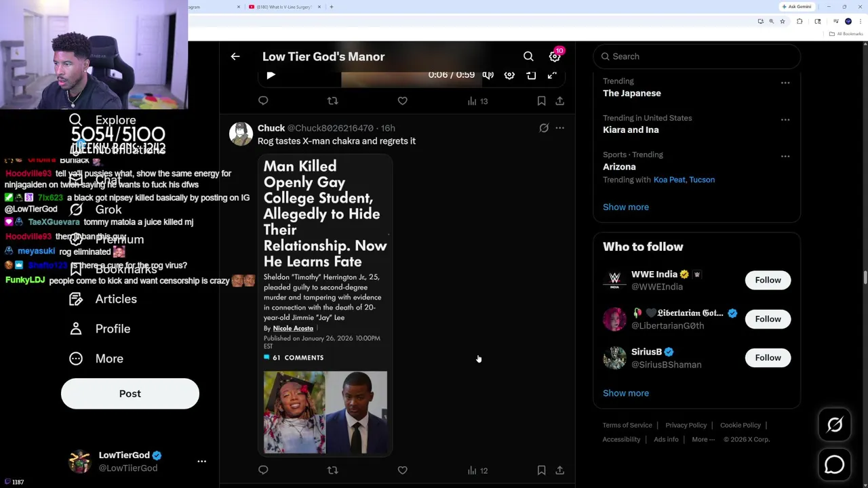Viewport: 868px width, 488px height.
Task: Go to Explore in the sidebar
Action: [x=103, y=120]
